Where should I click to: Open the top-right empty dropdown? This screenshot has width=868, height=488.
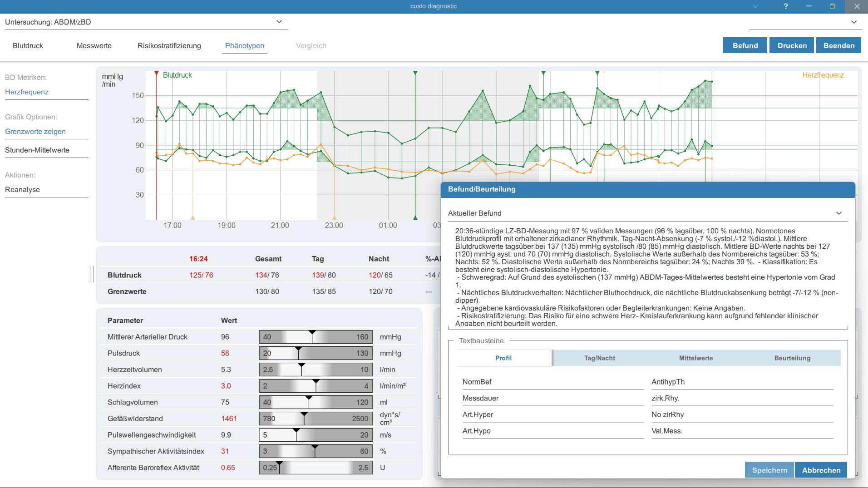point(805,22)
